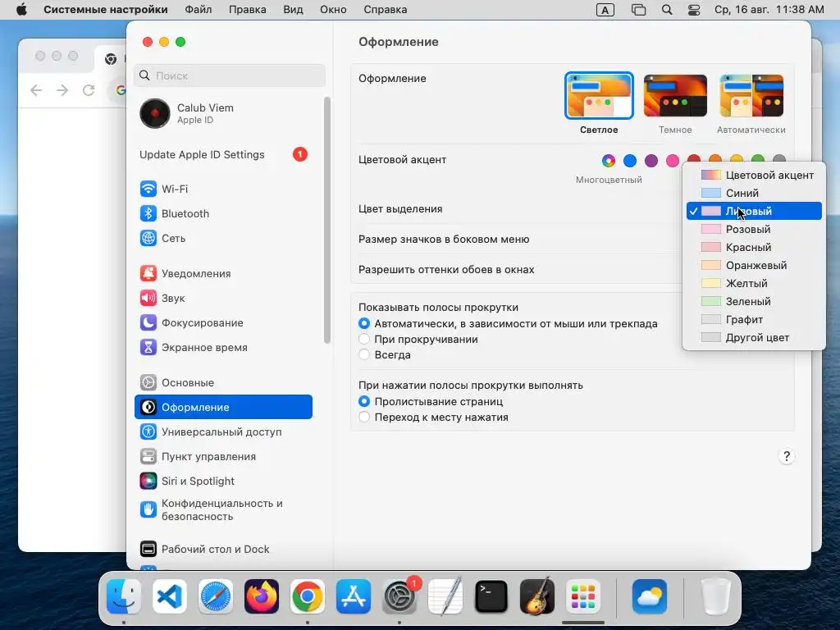This screenshot has width=840, height=630.
Task: Select the multicolor accent swatch
Action: click(x=609, y=160)
